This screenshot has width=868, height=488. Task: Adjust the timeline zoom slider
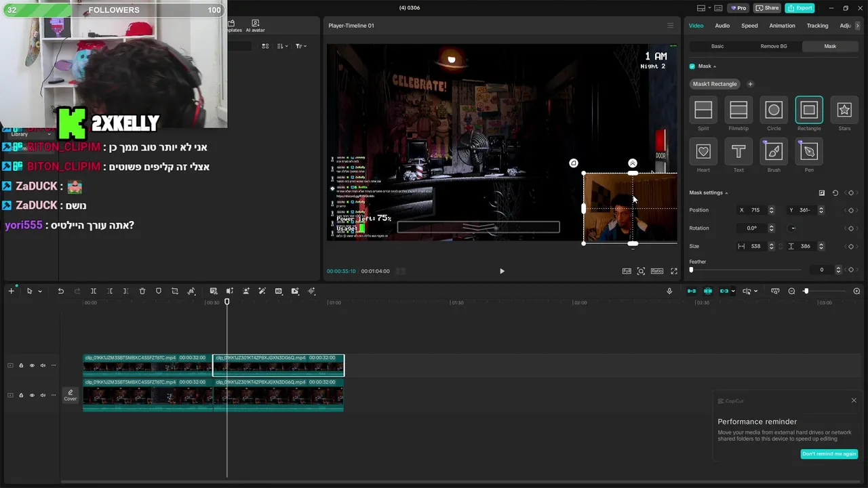point(806,291)
